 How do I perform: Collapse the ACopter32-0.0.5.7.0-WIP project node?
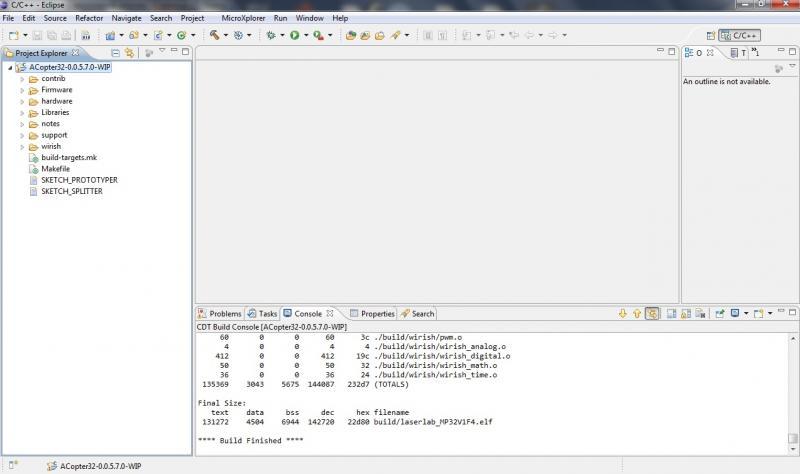point(10,67)
